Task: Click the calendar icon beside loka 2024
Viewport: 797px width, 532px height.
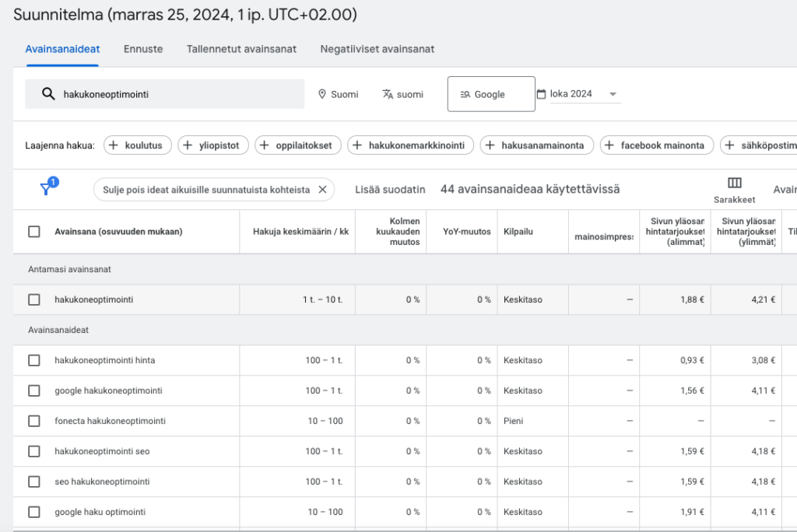Action: coord(542,94)
